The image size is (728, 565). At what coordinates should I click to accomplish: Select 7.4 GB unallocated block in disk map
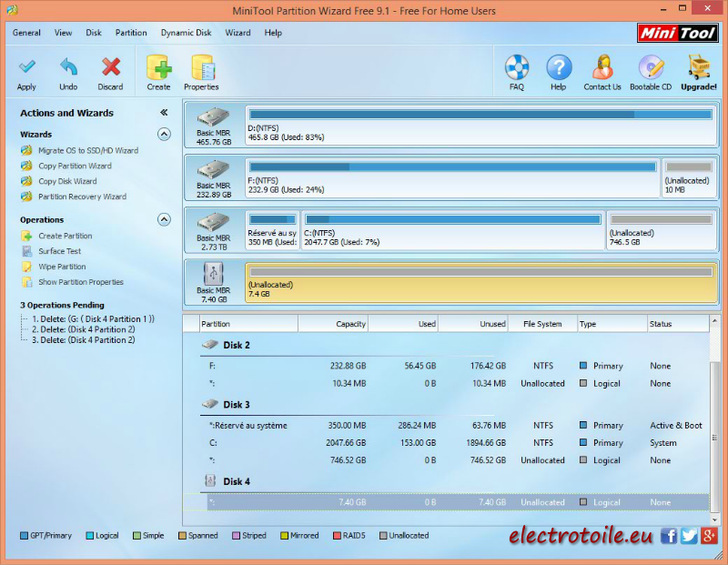pos(480,282)
